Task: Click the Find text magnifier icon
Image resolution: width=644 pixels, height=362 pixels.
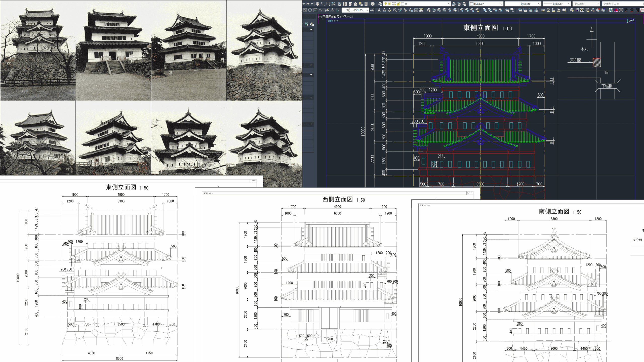Action: (x=395, y=10)
